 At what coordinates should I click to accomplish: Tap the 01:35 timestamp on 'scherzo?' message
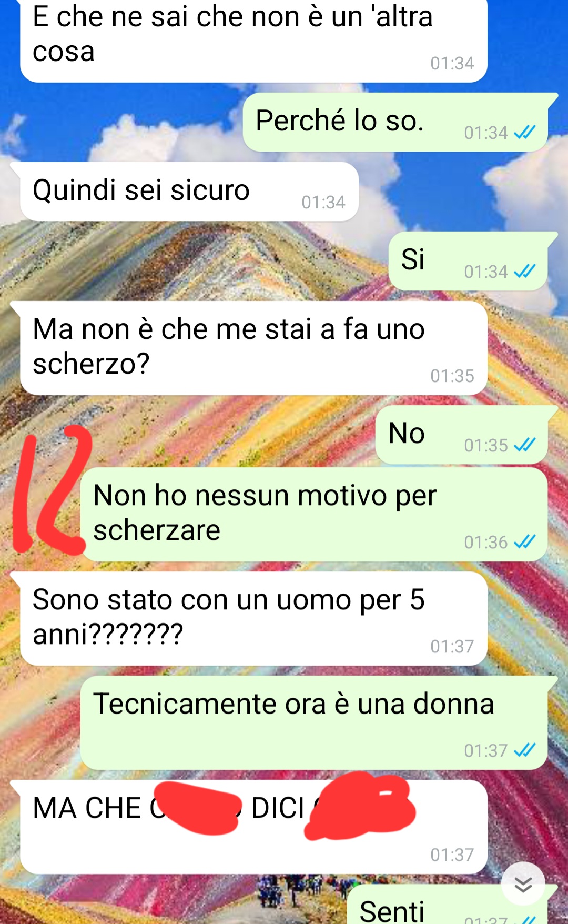point(452,375)
